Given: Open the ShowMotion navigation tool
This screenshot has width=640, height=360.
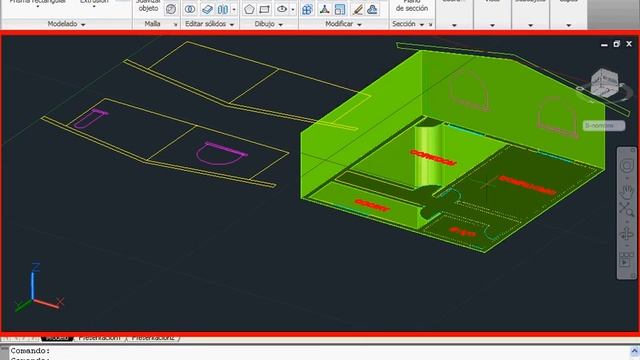Looking at the screenshot, I should [627, 260].
